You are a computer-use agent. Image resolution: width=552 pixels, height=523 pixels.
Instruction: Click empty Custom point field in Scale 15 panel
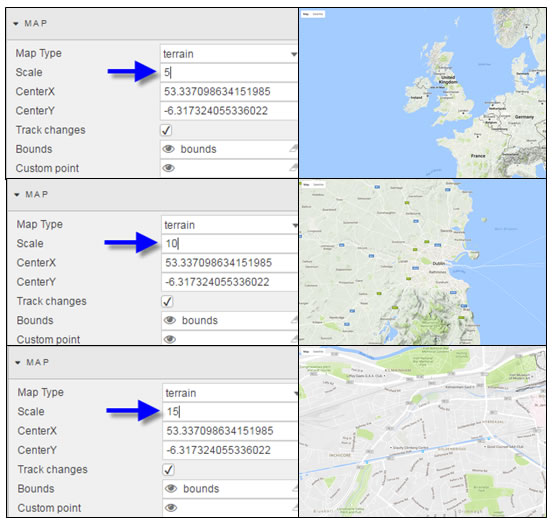point(230,508)
